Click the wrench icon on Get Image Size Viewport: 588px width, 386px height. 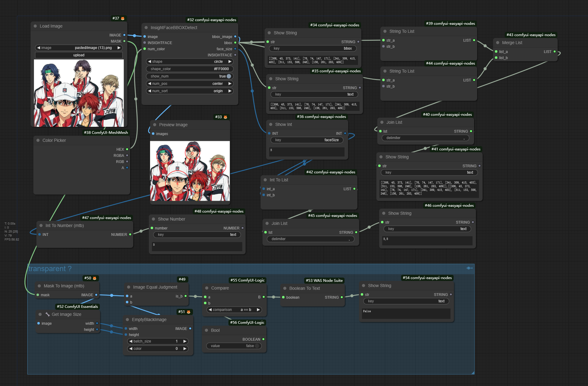point(47,314)
